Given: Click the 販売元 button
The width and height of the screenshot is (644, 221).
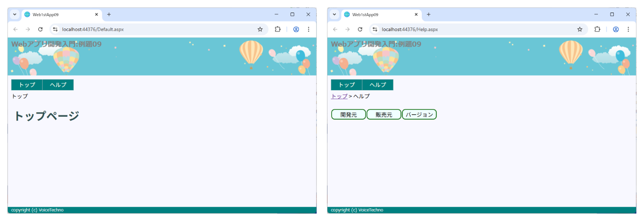Looking at the screenshot, I should [384, 114].
